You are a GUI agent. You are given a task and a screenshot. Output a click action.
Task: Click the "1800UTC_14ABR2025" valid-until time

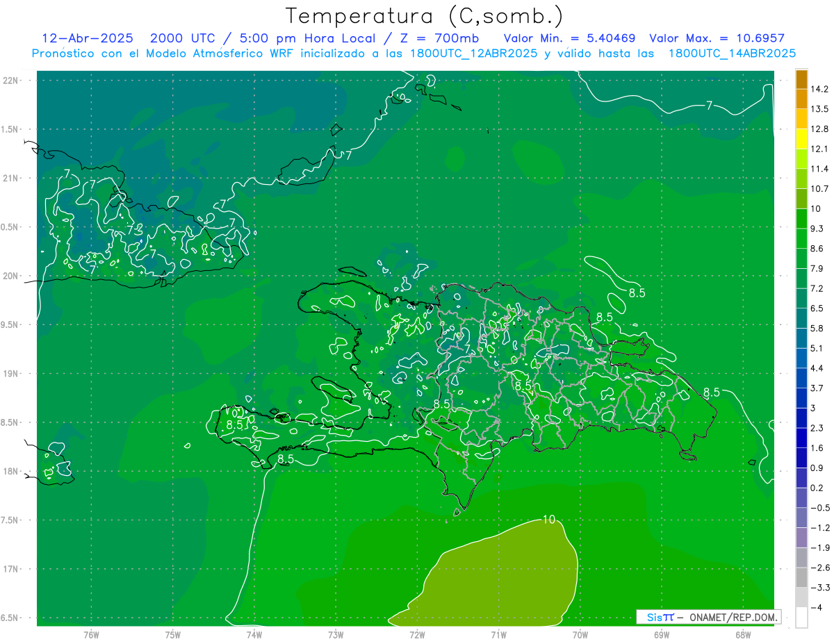732,53
